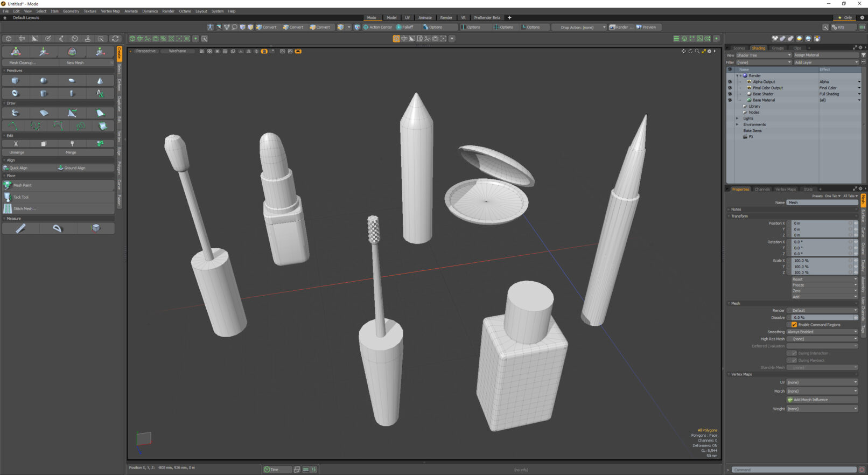The width and height of the screenshot is (868, 475).
Task: Open the Add Layer dropdown
Action: [826, 62]
